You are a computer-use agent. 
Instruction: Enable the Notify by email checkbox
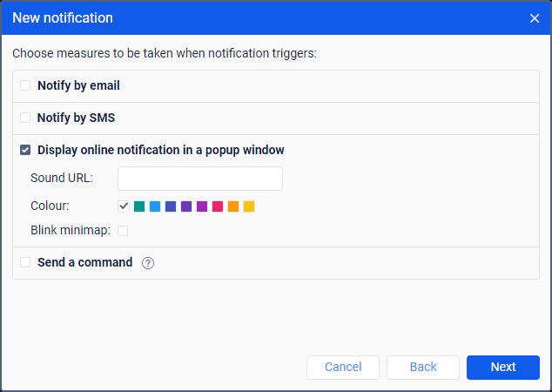click(x=25, y=85)
